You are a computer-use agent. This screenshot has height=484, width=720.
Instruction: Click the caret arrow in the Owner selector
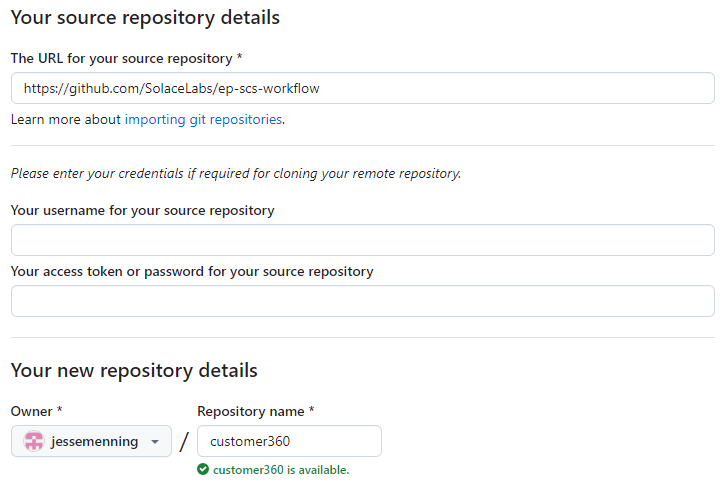pos(154,442)
